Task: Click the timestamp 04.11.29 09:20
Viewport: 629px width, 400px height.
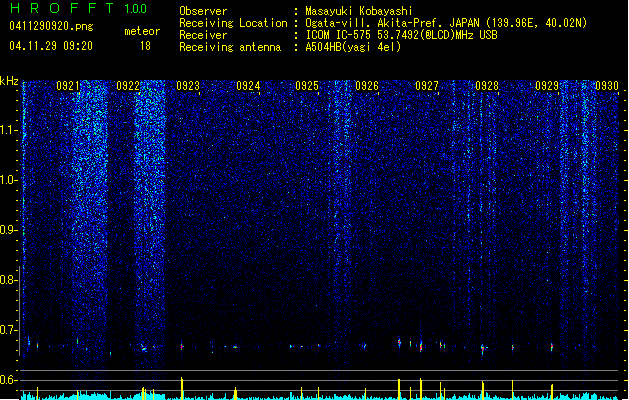Action: [x=51, y=46]
